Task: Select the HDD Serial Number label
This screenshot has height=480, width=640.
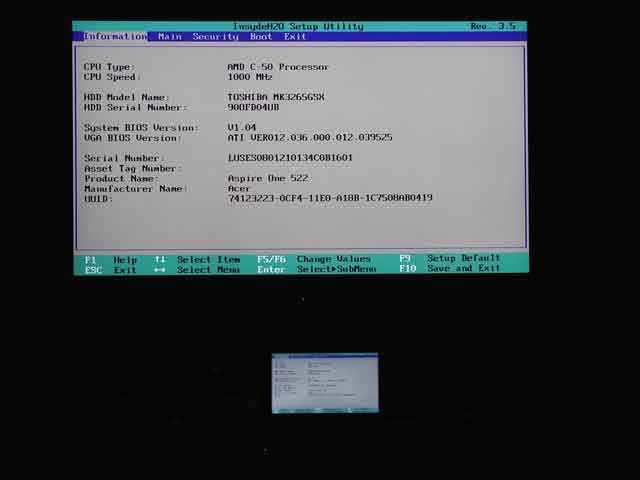Action: (136, 108)
